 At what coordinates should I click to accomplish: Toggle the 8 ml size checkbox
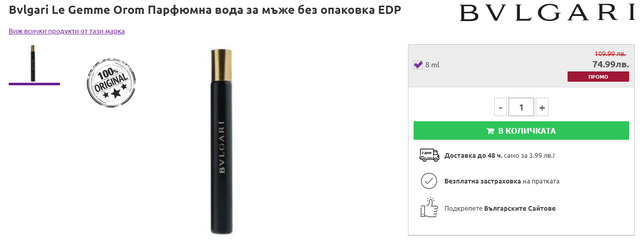418,65
